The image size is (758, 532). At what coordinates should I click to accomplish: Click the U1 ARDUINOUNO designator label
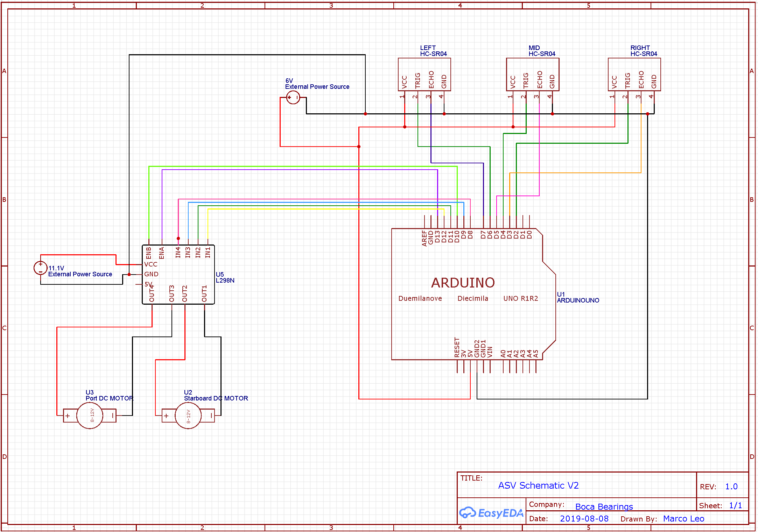(x=577, y=297)
